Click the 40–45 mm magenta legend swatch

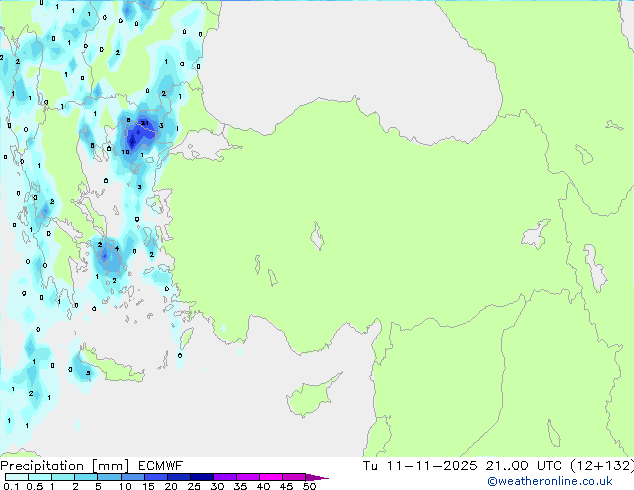click(x=271, y=477)
